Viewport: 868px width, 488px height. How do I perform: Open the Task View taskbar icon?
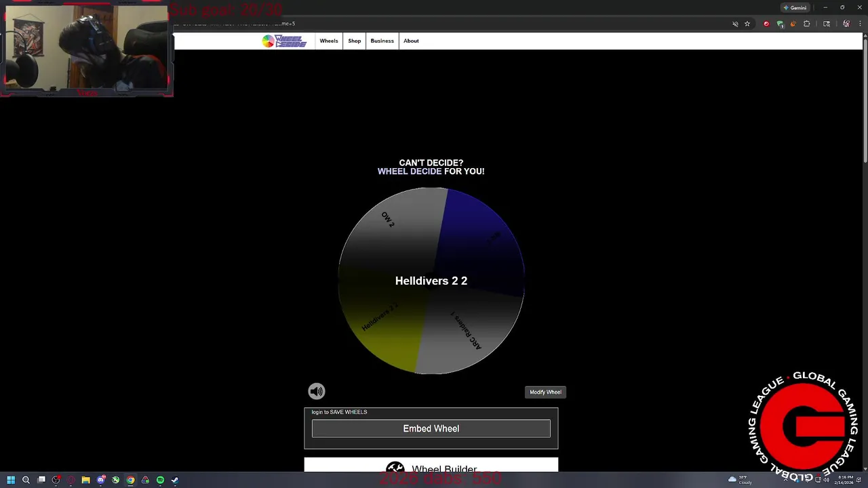41,480
